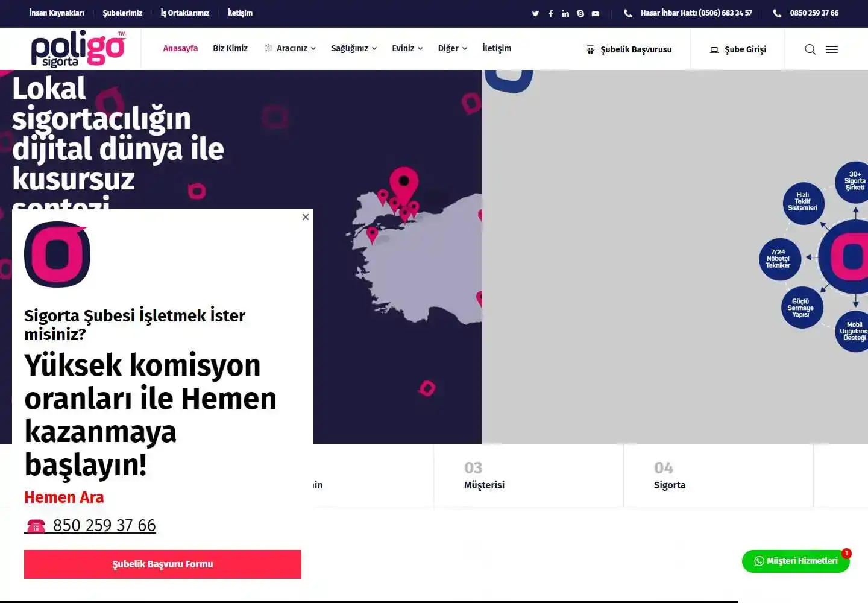The height and width of the screenshot is (603, 868).
Task: Open the hamburger menu icon
Action: [x=832, y=49]
